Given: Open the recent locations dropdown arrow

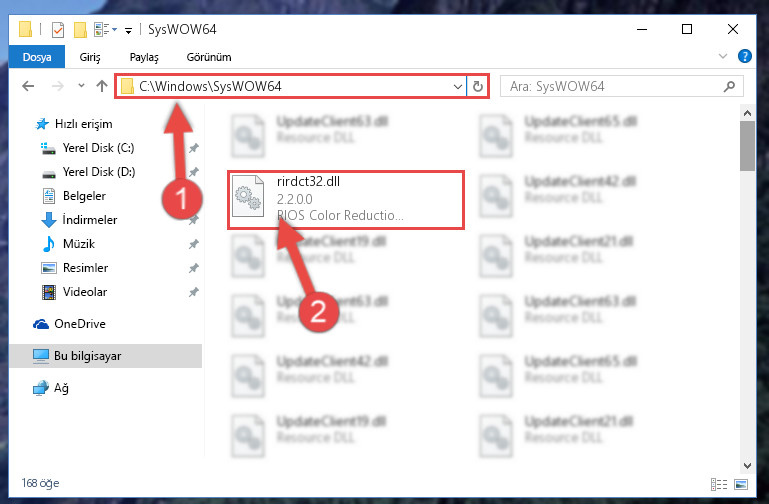Looking at the screenshot, I should point(81,86).
